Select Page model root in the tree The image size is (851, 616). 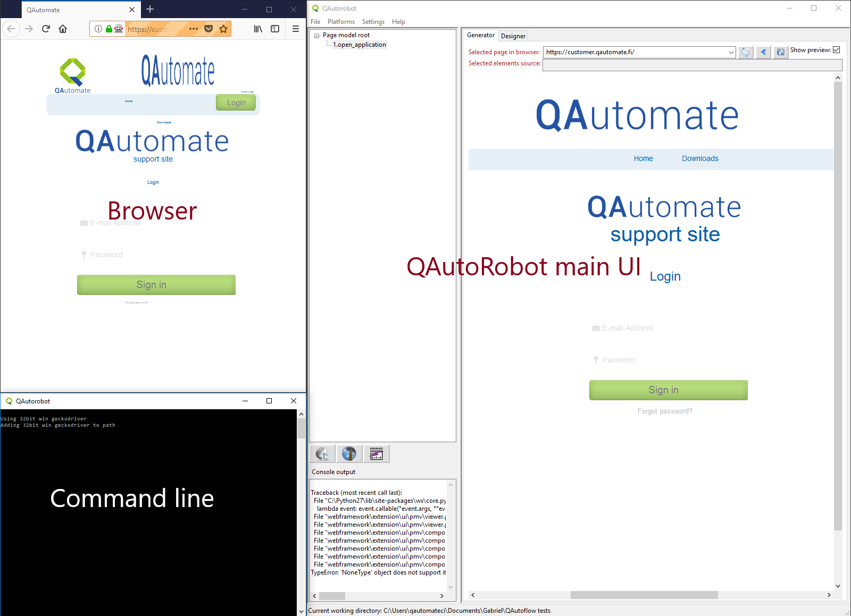[346, 35]
